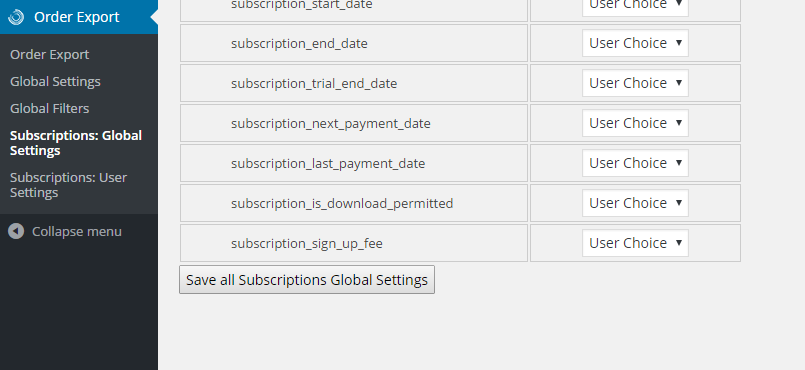Click the Collapse menu arrow icon
Viewport: 805px width, 370px height.
click(x=16, y=231)
